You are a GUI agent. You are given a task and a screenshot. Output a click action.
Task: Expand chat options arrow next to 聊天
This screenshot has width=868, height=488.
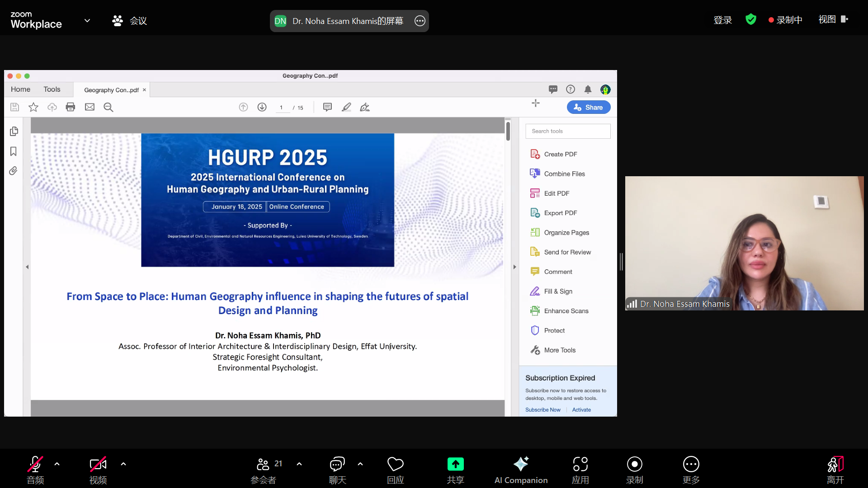pyautogui.click(x=360, y=464)
